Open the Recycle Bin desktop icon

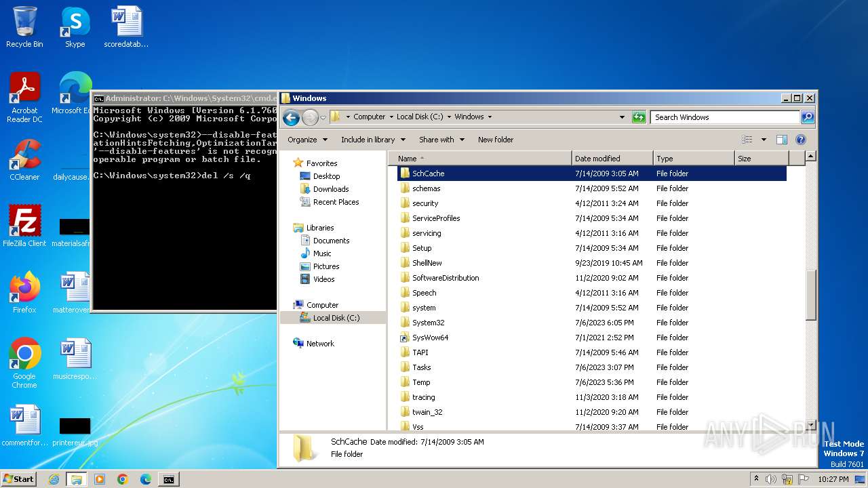(24, 28)
